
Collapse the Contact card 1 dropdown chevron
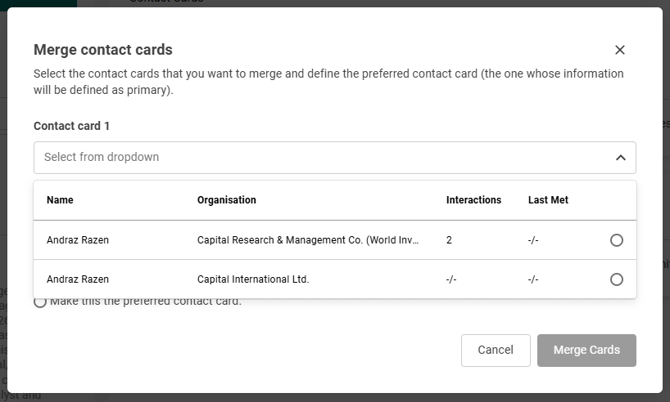[x=620, y=157]
